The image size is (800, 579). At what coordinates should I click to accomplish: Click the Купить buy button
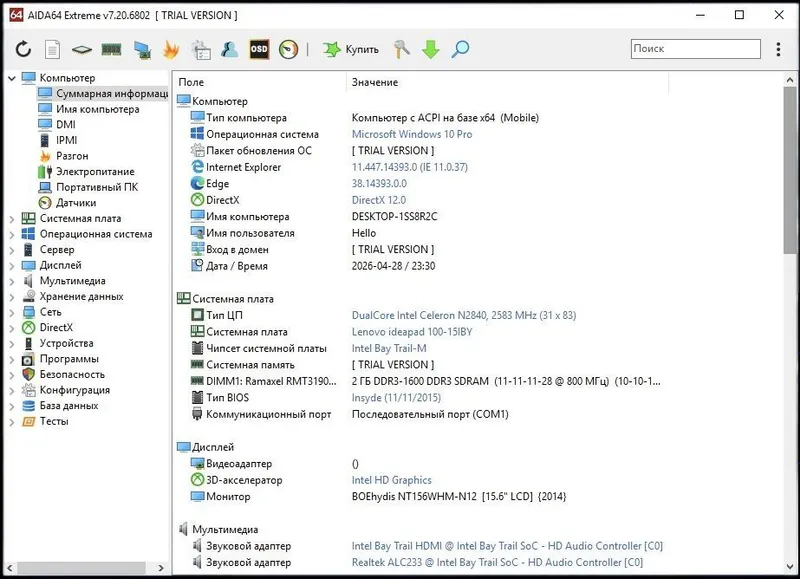click(351, 49)
